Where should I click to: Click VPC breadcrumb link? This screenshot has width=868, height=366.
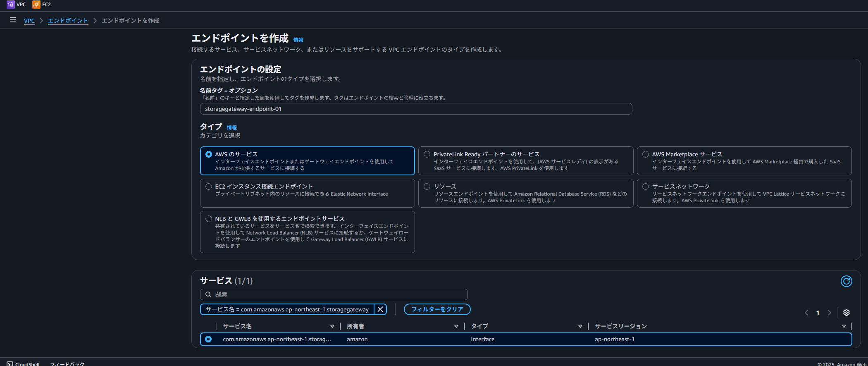pyautogui.click(x=29, y=21)
